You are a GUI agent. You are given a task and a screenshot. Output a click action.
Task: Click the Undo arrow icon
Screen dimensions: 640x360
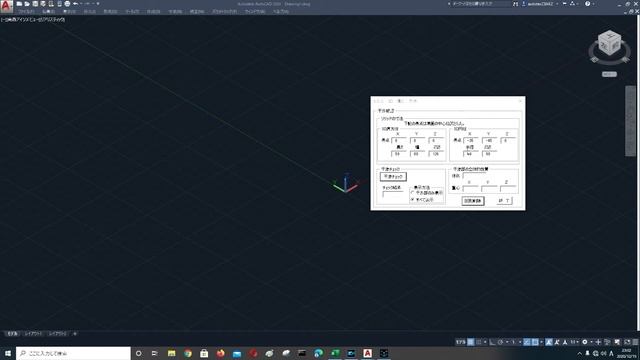tap(75, 4)
